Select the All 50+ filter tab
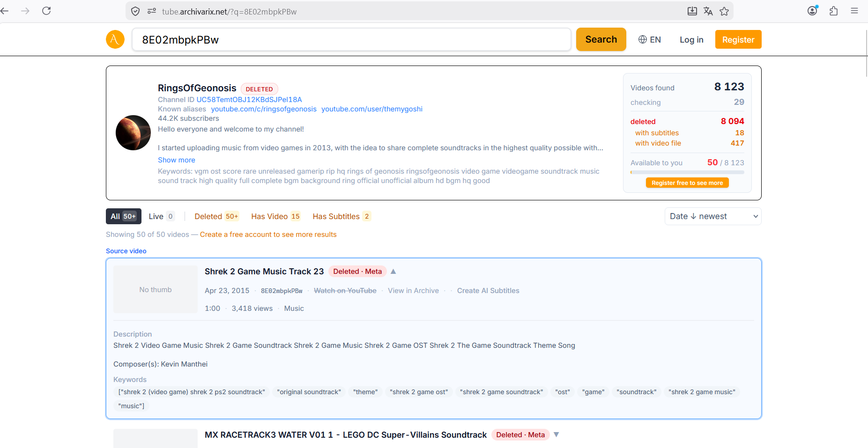 click(x=124, y=216)
